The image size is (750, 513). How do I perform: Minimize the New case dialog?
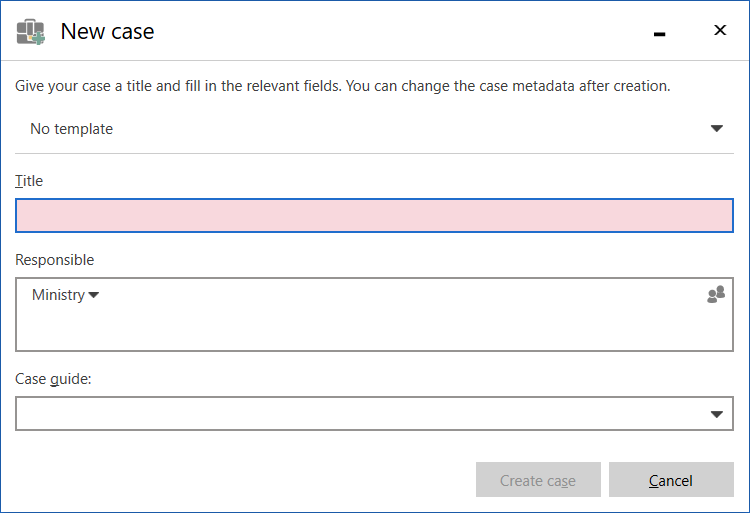tap(660, 32)
